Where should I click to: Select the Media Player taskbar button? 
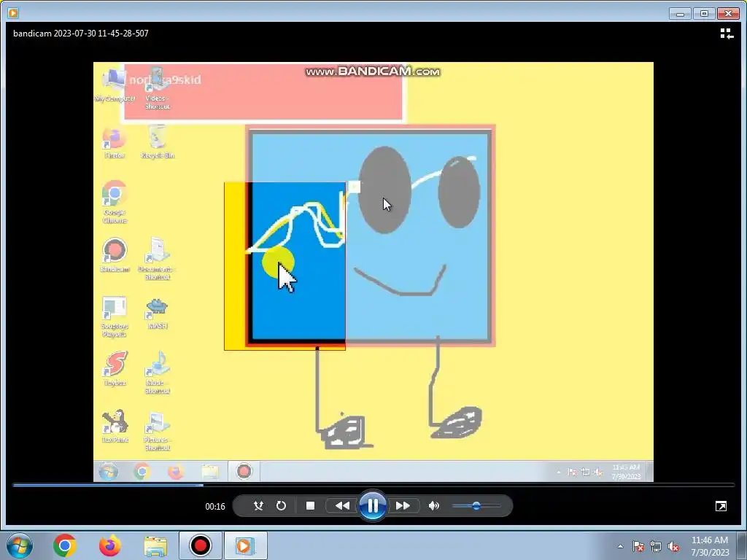(x=245, y=545)
